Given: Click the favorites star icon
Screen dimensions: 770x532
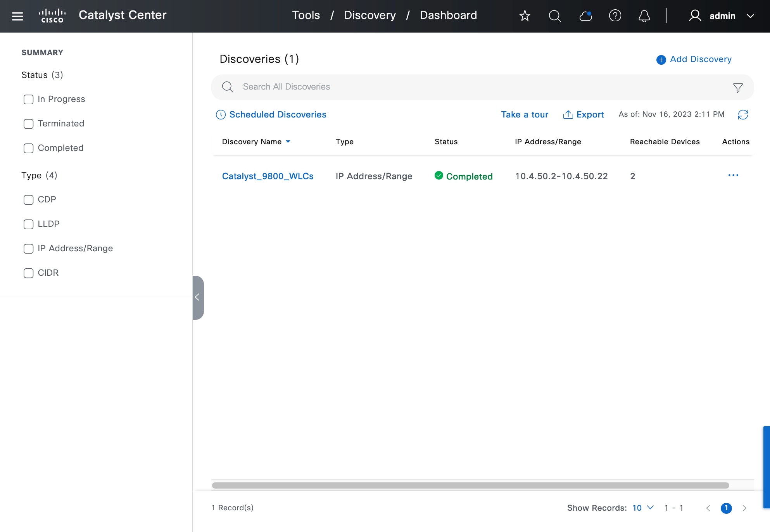Looking at the screenshot, I should (525, 16).
